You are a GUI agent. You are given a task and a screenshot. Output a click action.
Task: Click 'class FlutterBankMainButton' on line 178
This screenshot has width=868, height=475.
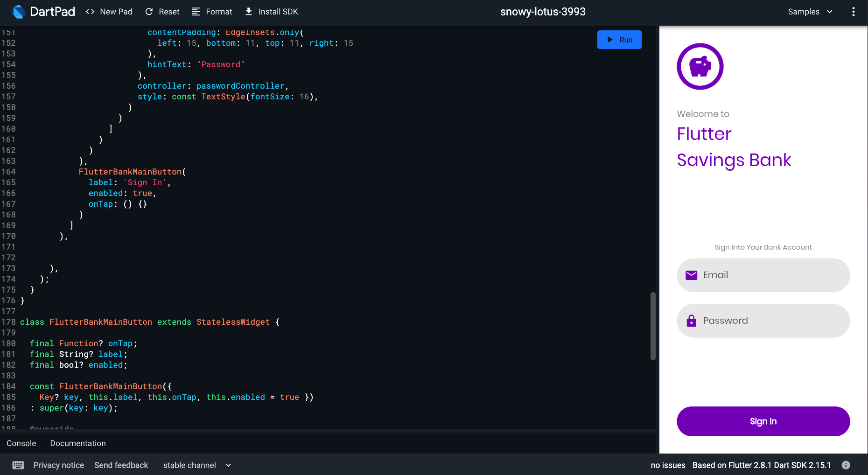click(x=86, y=322)
